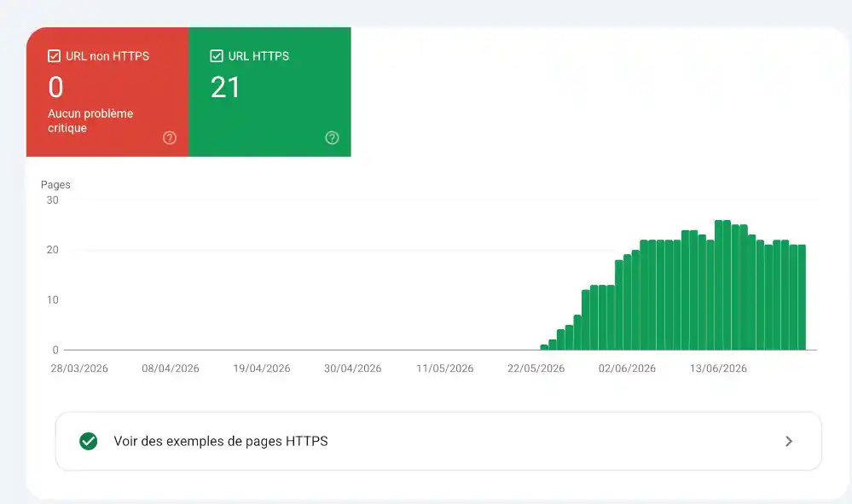Image resolution: width=852 pixels, height=504 pixels.
Task: Click the first small green bar in chart
Action: [544, 347]
